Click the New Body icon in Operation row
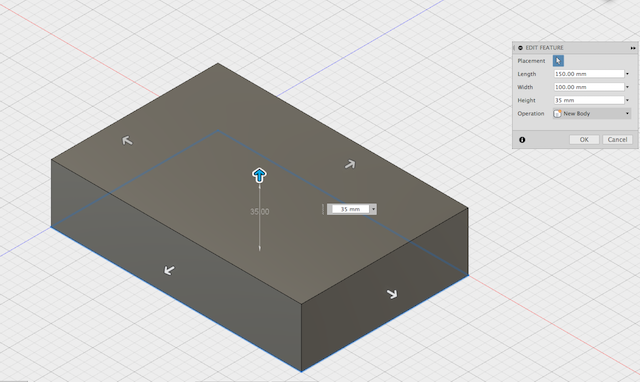This screenshot has height=382, width=640. pyautogui.click(x=557, y=113)
